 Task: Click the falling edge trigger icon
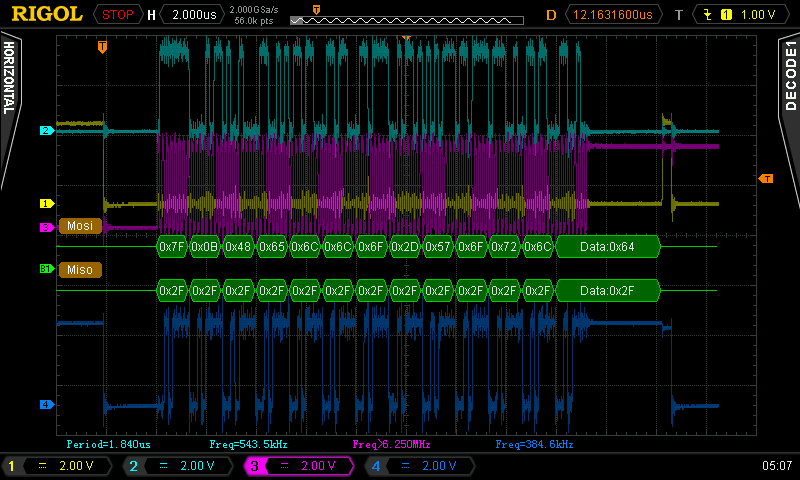click(708, 14)
